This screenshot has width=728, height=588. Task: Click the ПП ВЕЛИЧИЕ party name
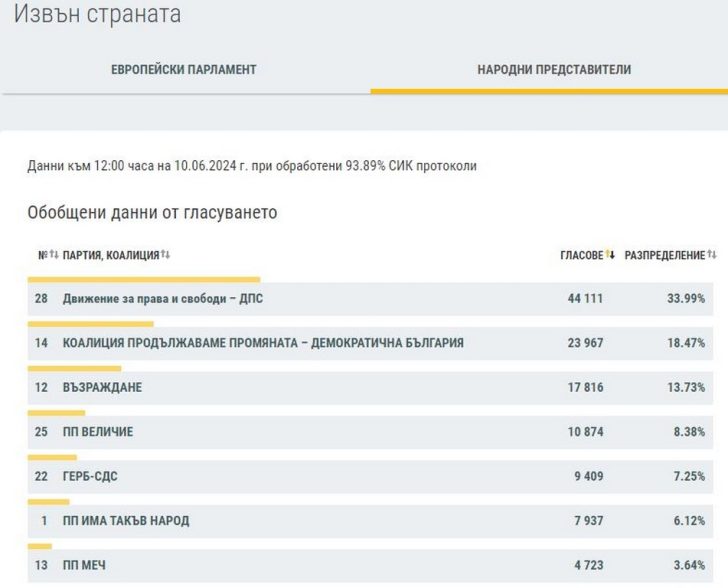pos(98,432)
